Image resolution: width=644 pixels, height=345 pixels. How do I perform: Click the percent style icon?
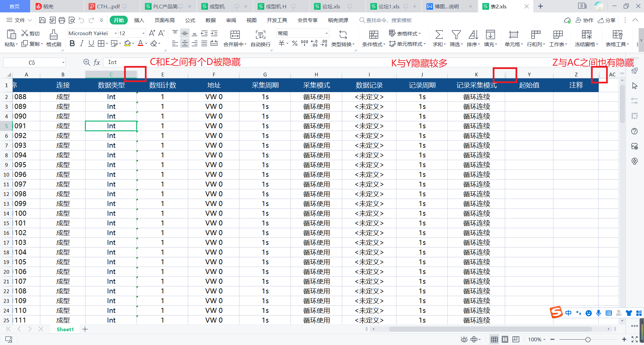pyautogui.click(x=294, y=44)
